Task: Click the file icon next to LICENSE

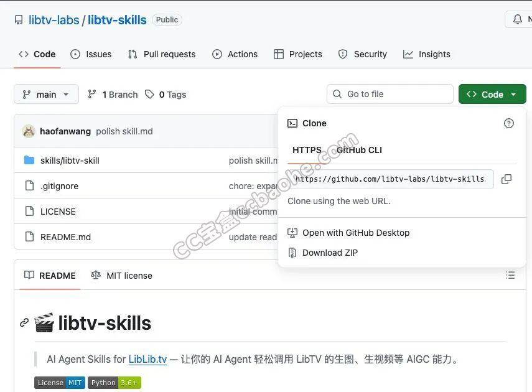Action: point(29,211)
